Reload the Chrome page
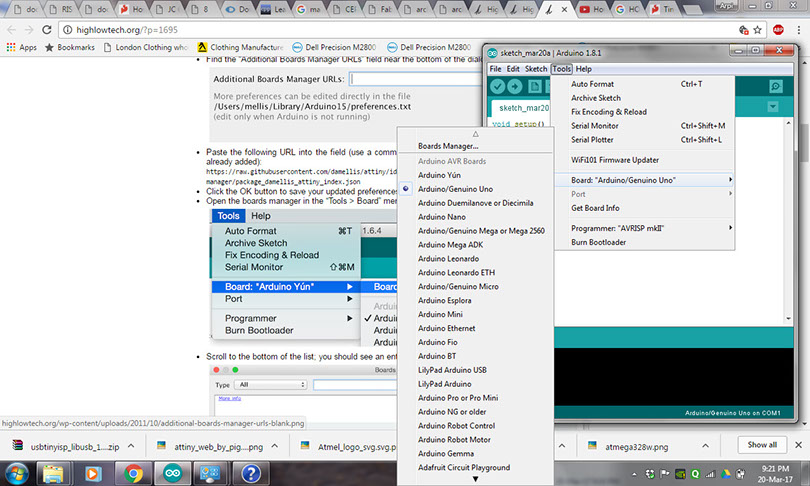This screenshot has width=810, height=486. point(46,30)
